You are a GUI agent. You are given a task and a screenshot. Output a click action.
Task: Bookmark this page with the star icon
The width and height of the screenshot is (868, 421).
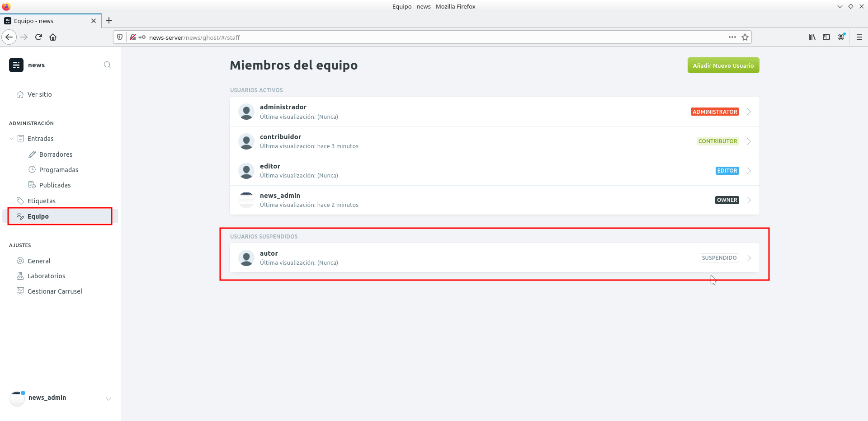pyautogui.click(x=745, y=37)
